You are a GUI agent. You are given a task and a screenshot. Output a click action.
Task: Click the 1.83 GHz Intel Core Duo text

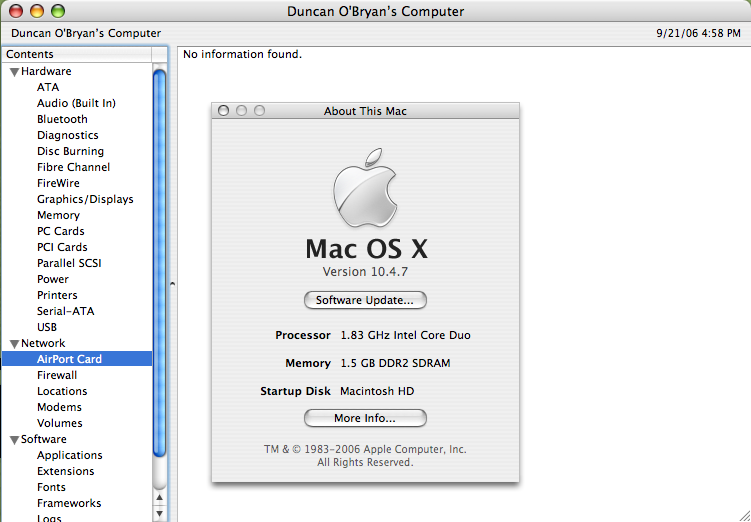click(406, 335)
